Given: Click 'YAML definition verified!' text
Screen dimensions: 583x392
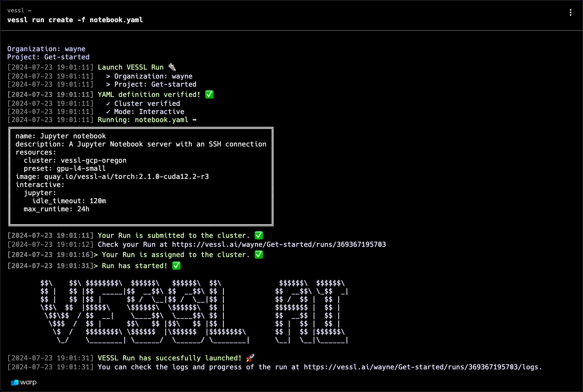Looking at the screenshot, I should click(x=149, y=94).
